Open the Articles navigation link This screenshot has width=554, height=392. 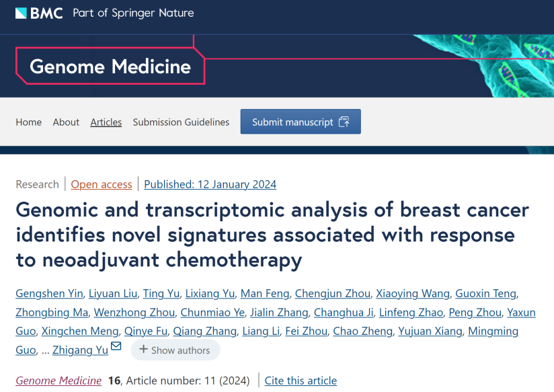tap(106, 122)
